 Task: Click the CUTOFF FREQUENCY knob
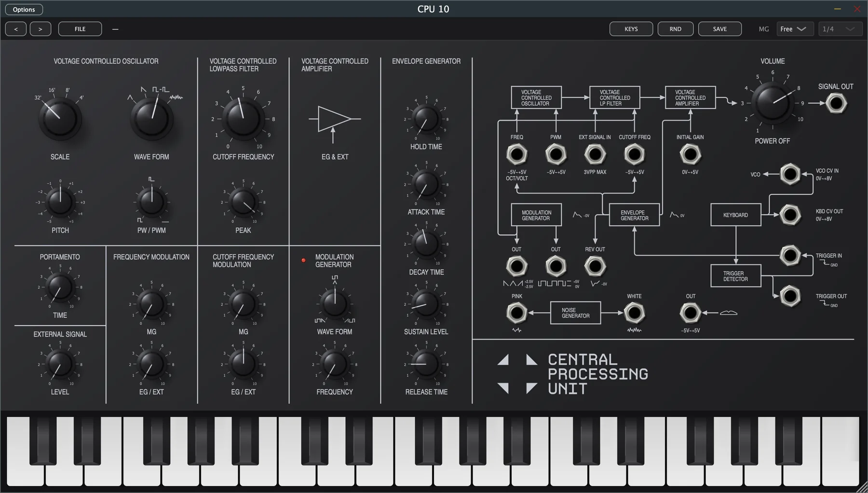(243, 119)
